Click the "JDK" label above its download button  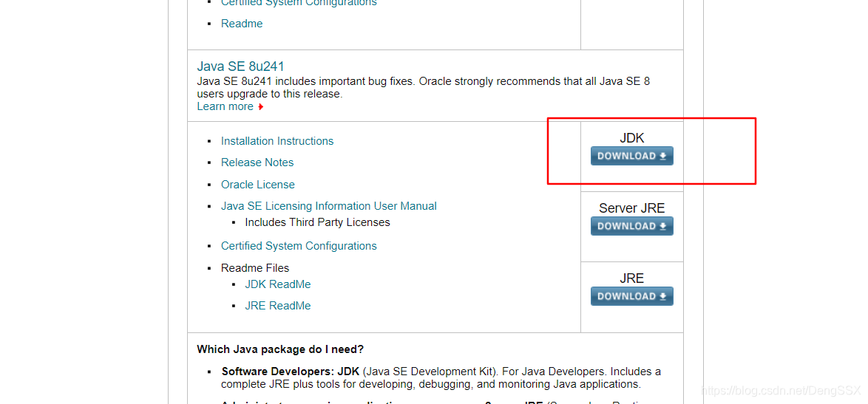tap(631, 138)
